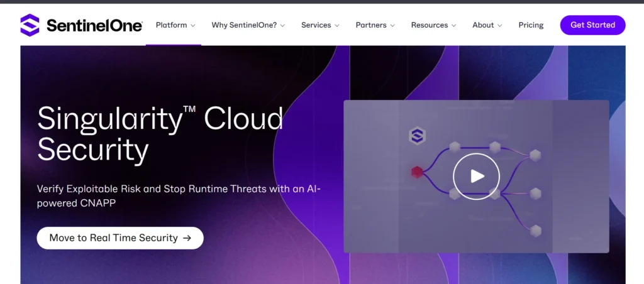Expand the Why SentinelOne? chevron
The height and width of the screenshot is (284, 644).
click(x=282, y=25)
